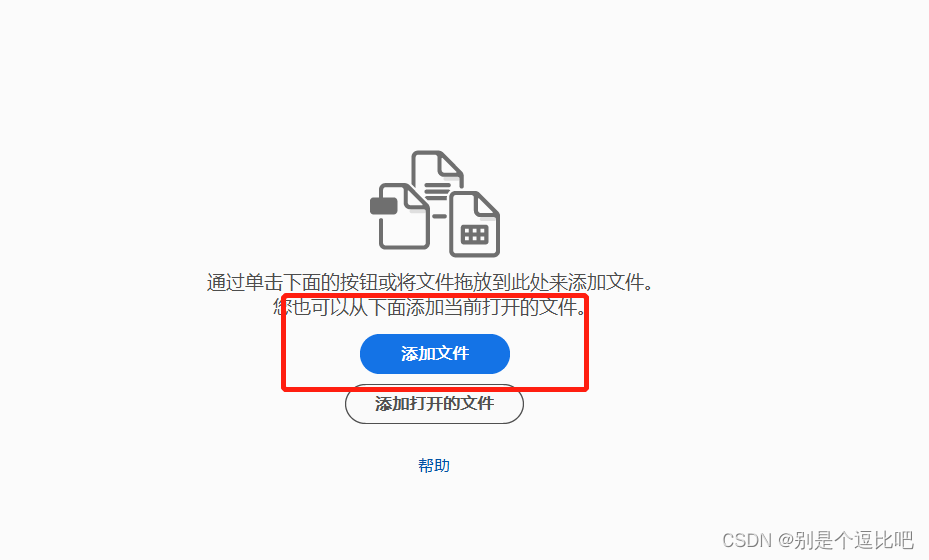Click the dark tag on left document icon
The width and height of the screenshot is (929, 560).
click(x=383, y=206)
